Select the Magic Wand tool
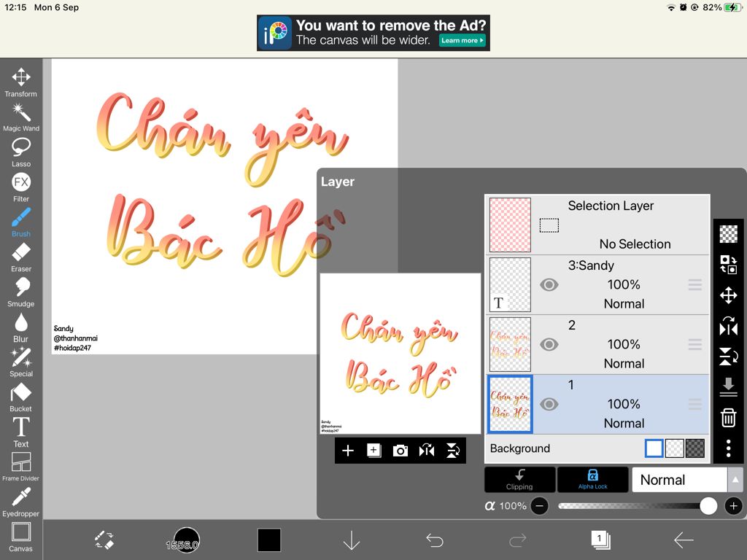The image size is (747, 560). pos(21,117)
